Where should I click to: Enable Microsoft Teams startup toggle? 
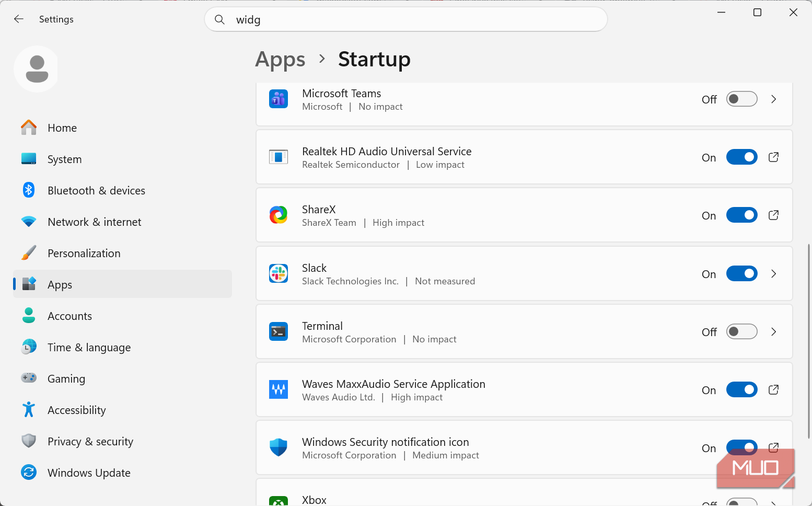(742, 99)
